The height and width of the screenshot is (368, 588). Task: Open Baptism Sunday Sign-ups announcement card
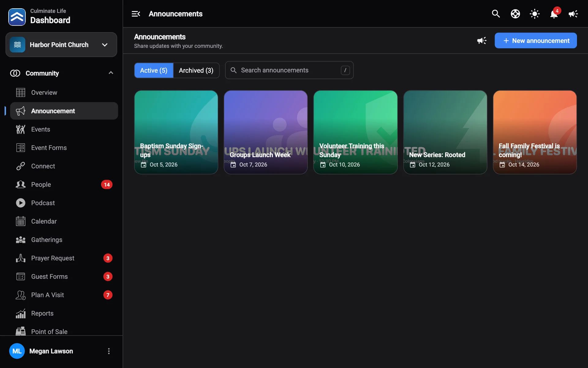click(x=176, y=132)
